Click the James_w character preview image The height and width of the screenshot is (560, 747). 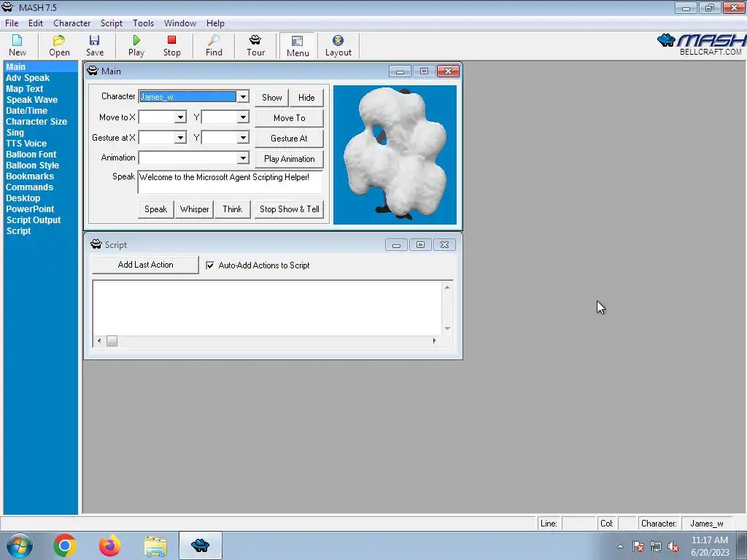pos(395,155)
